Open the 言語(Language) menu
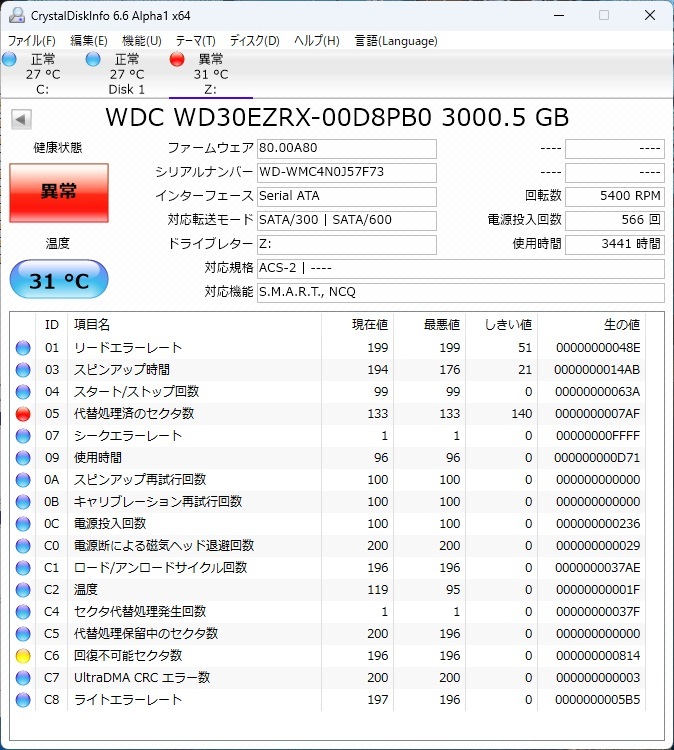The image size is (674, 750). tap(396, 41)
